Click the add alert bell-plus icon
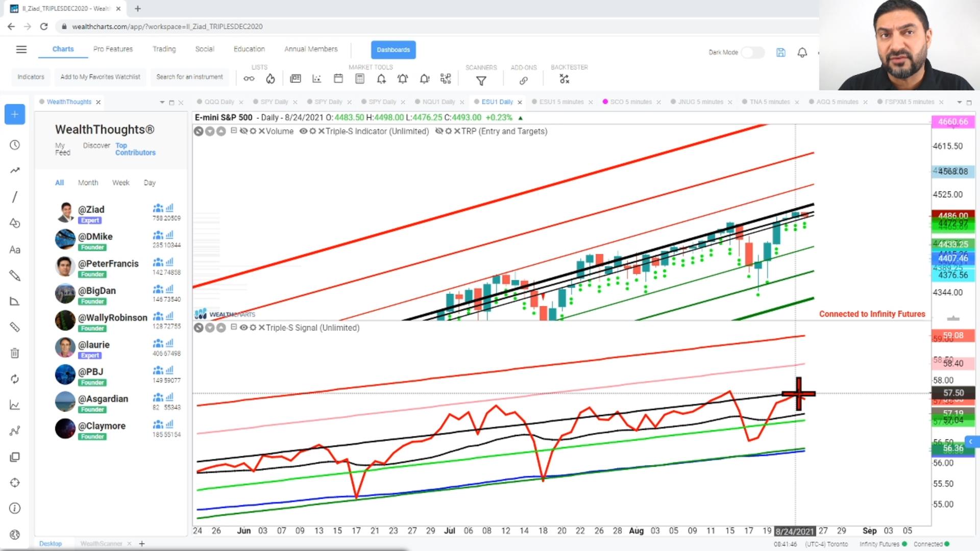 click(381, 79)
